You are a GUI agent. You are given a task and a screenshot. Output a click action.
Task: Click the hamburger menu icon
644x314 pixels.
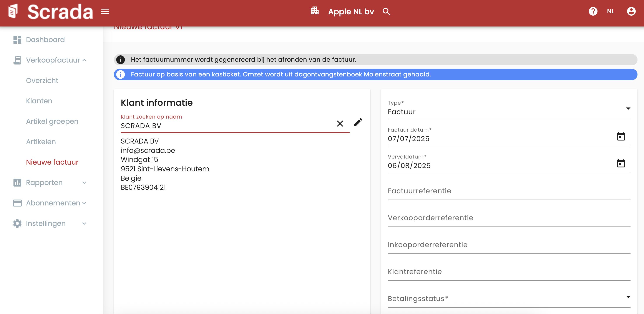105,12
